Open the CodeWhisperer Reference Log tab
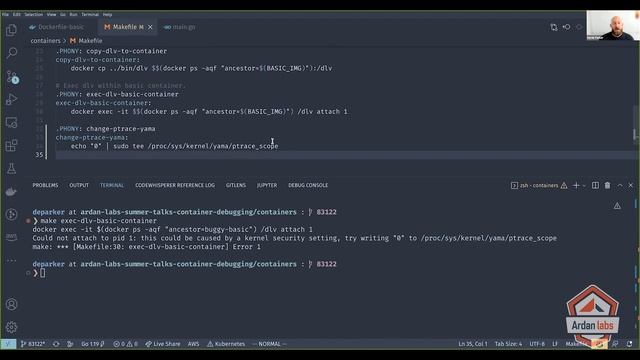The width and height of the screenshot is (640, 360). 175,185
